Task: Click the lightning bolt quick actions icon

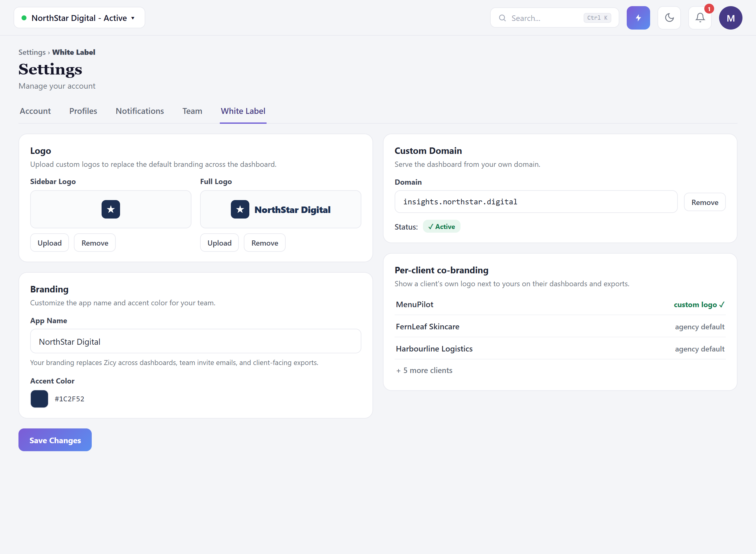Action: [x=638, y=18]
